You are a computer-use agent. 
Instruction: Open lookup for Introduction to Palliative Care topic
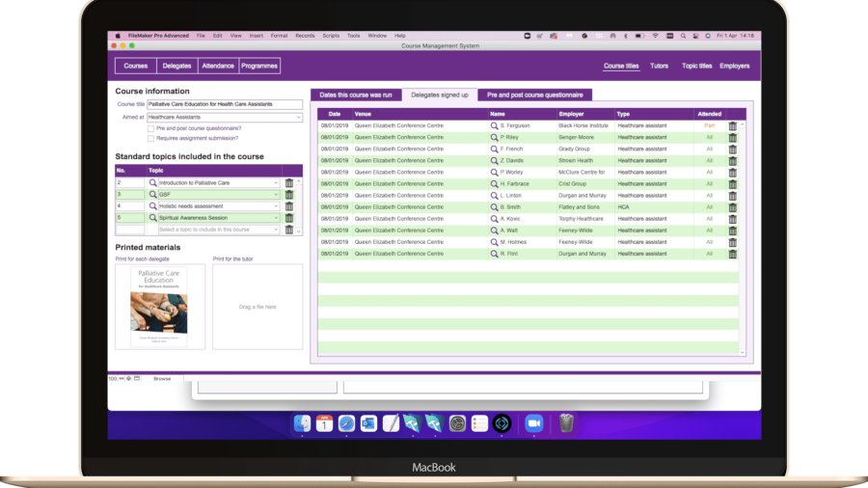[x=152, y=182]
